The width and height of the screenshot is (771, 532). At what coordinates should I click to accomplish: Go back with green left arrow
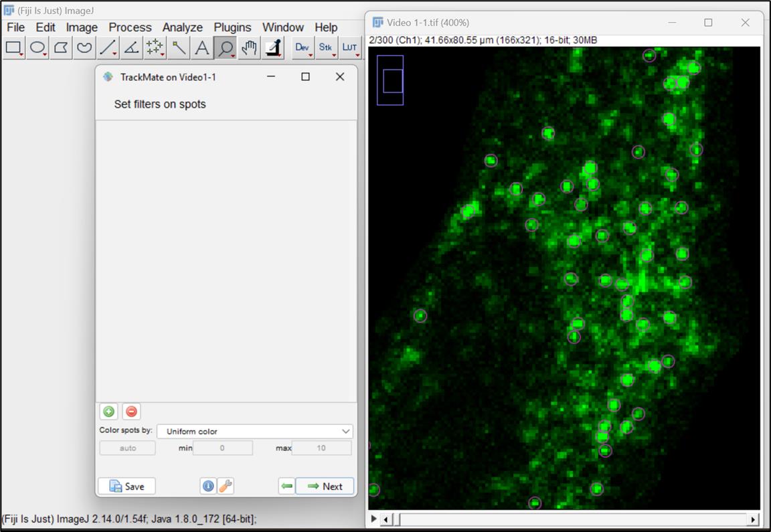point(286,486)
